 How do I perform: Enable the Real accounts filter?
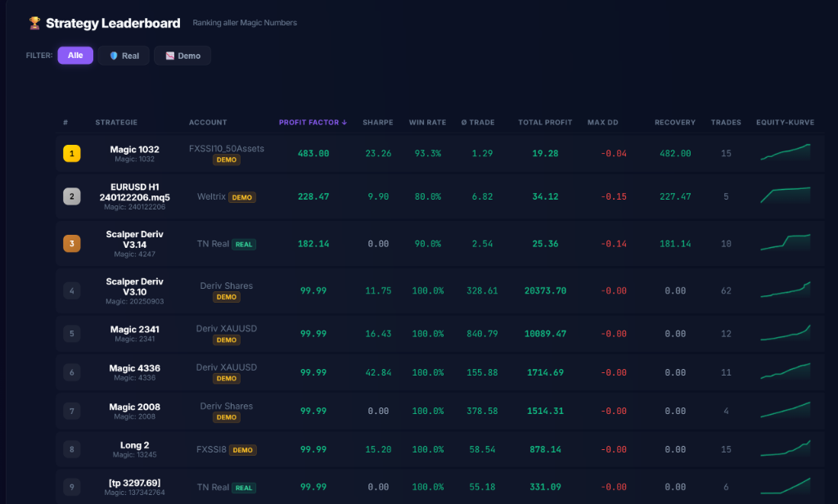[x=123, y=55]
